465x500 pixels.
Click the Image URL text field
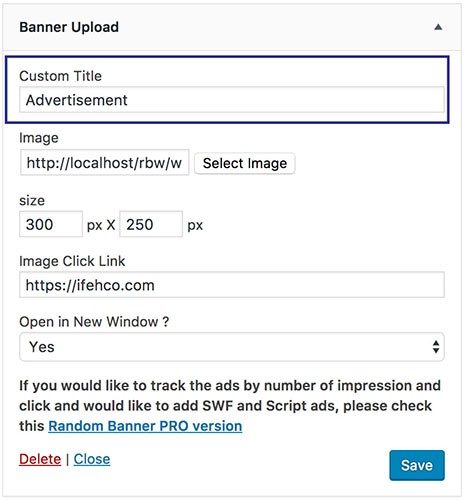pyautogui.click(x=104, y=163)
